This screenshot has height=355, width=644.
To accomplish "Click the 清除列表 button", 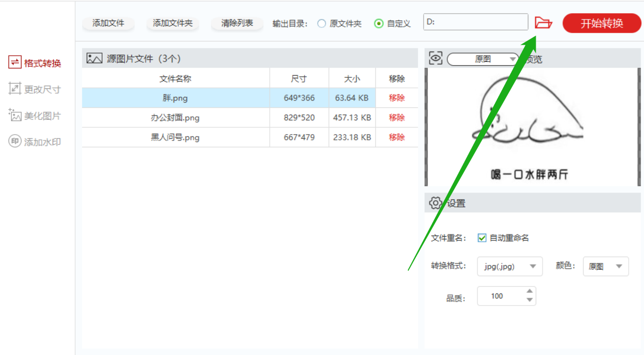I will coord(237,23).
